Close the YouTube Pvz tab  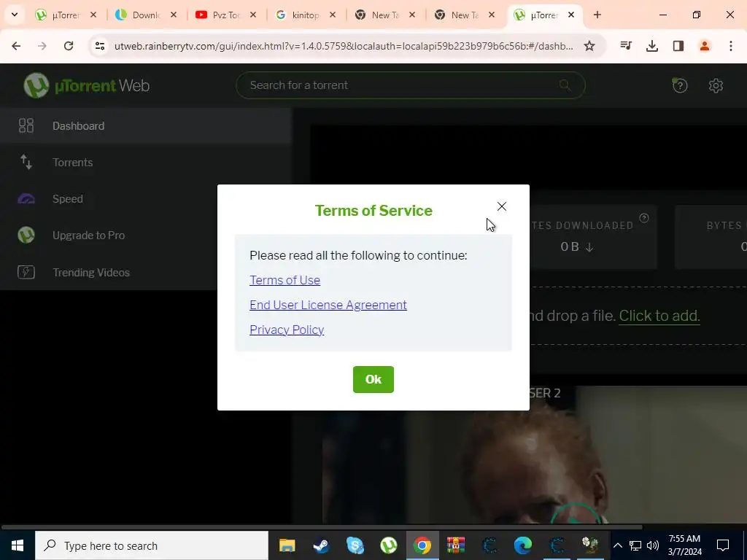tap(253, 15)
